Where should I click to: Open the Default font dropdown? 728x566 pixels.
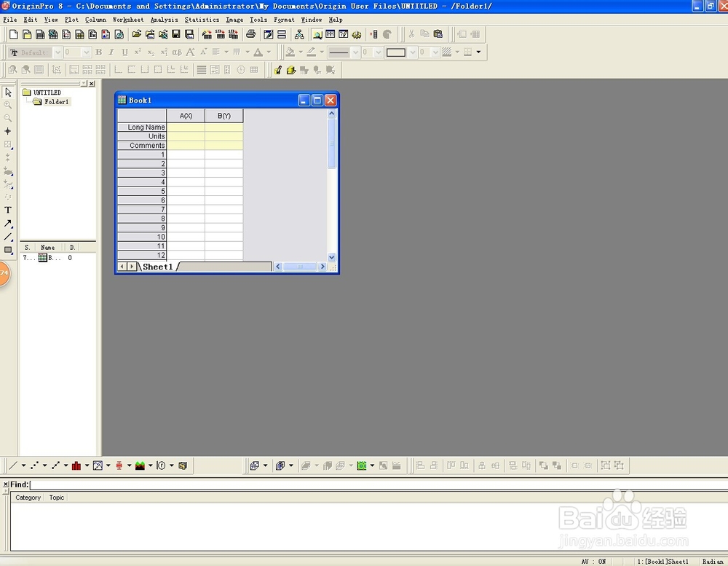tap(58, 52)
